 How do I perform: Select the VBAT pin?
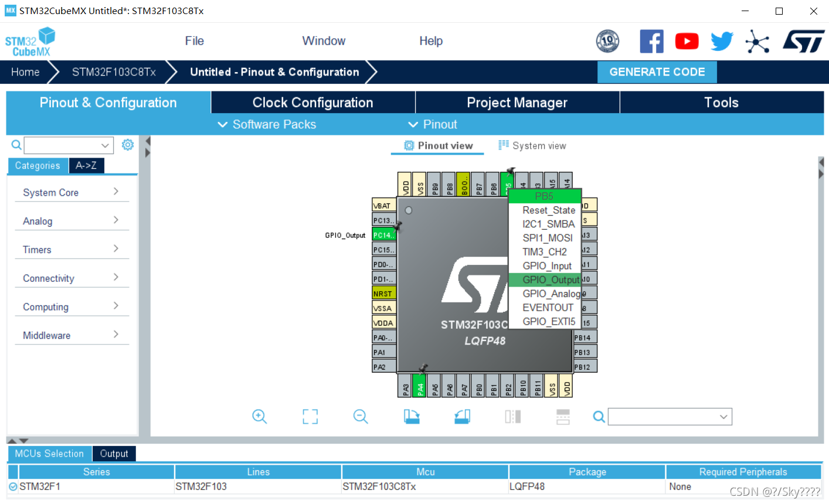point(384,206)
